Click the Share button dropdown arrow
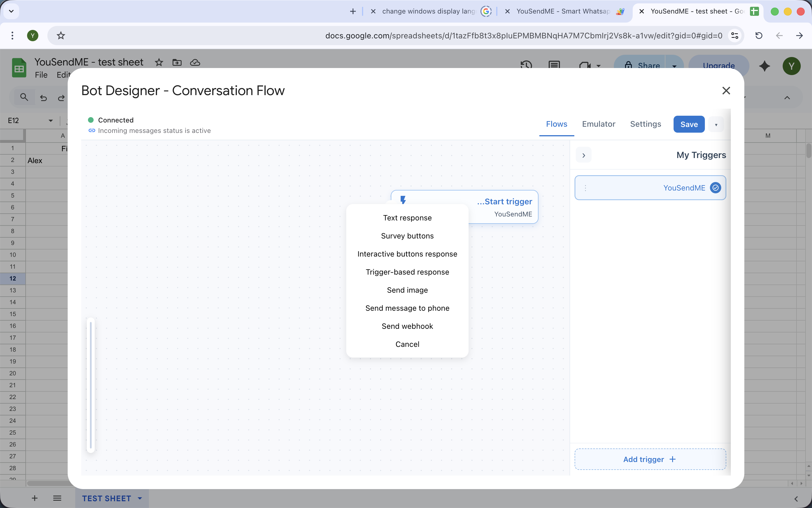The image size is (812, 508). (674, 66)
